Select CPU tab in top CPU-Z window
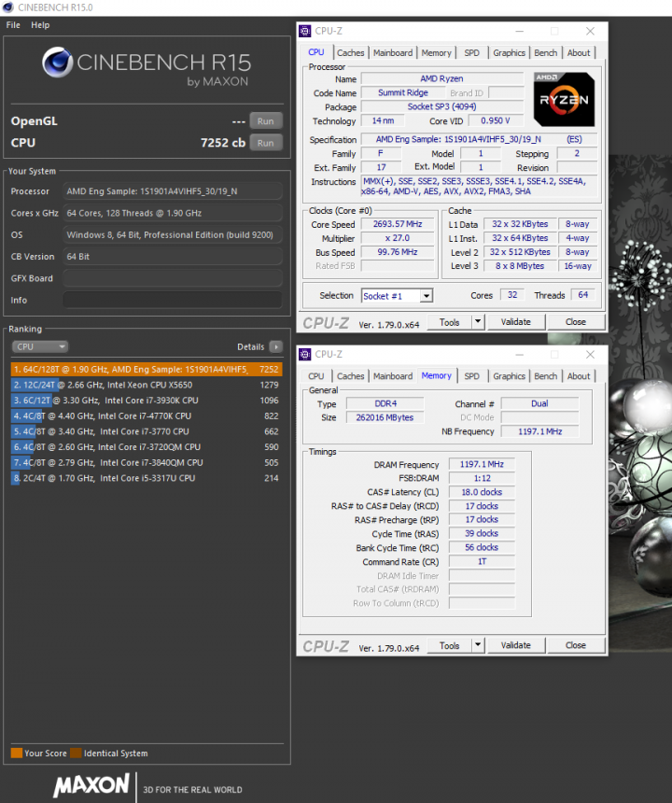The height and width of the screenshot is (803, 672). (x=316, y=52)
